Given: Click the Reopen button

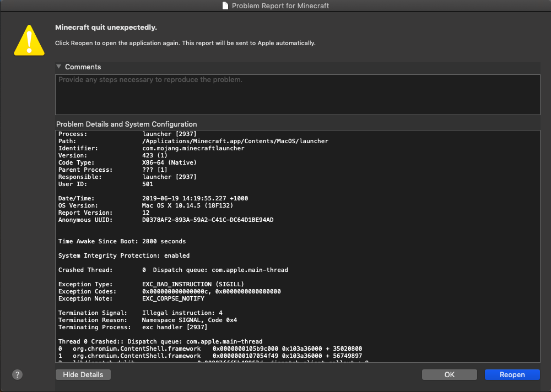Looking at the screenshot, I should click(x=512, y=374).
